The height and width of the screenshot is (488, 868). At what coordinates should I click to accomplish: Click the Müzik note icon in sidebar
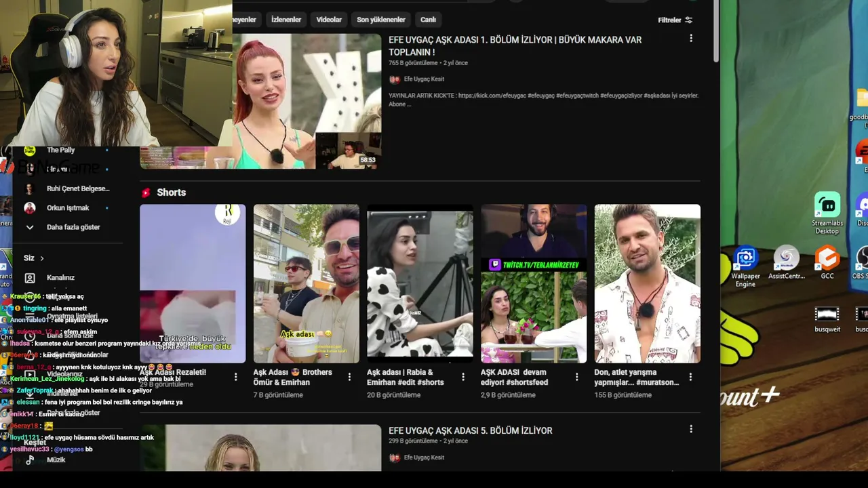click(30, 460)
